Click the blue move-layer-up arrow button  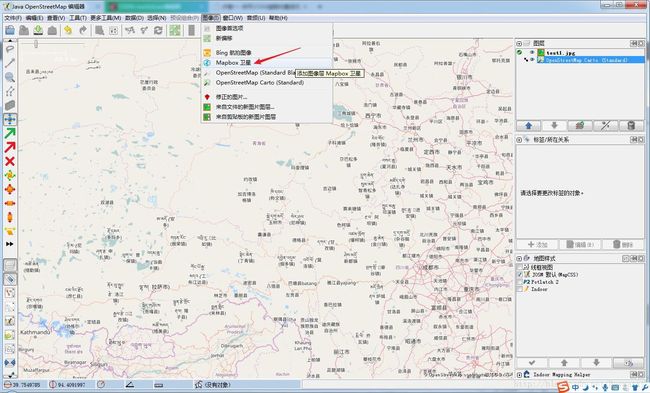tap(528, 126)
